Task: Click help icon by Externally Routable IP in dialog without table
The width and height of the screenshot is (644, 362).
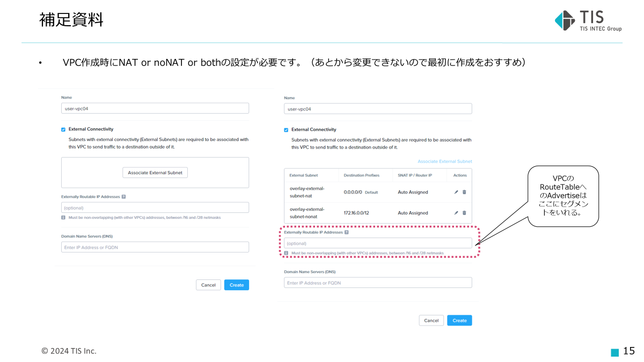Action: pos(123,197)
